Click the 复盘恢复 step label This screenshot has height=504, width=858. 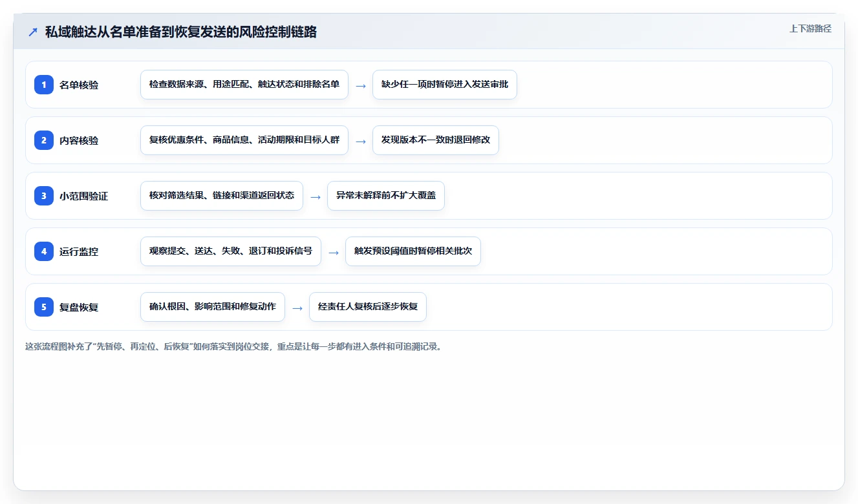pos(79,308)
